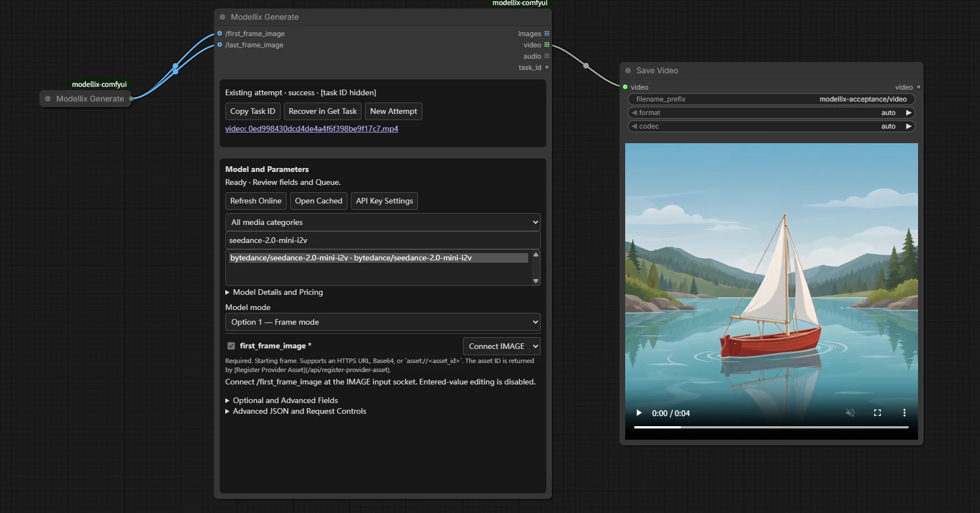Click the format right arrow in Save Video

click(x=908, y=113)
